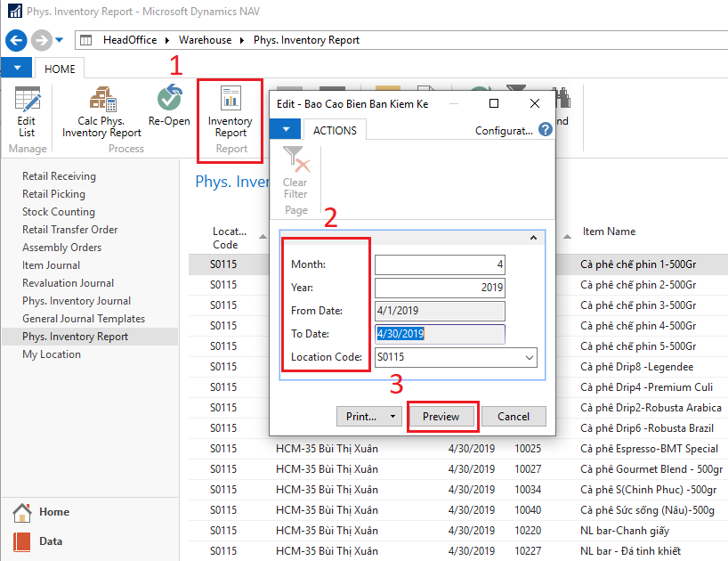Click the Edit List icon
The image size is (728, 561).
pos(27,99)
